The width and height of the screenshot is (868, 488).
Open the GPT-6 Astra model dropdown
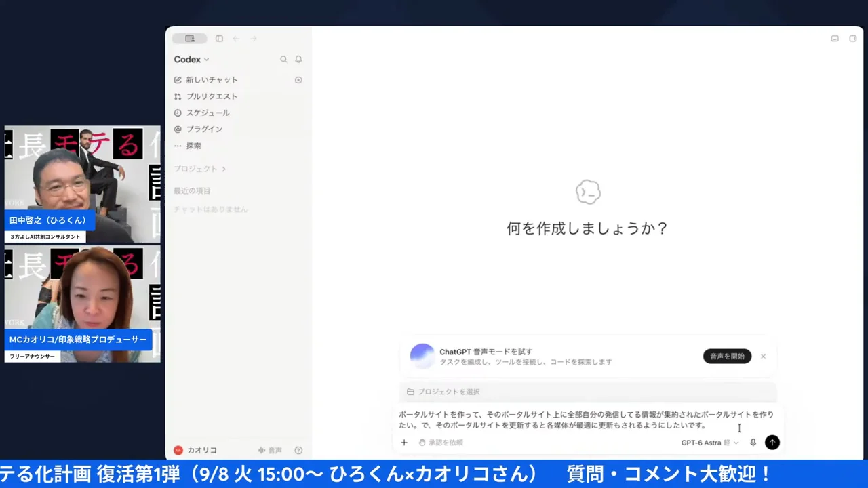pos(710,443)
